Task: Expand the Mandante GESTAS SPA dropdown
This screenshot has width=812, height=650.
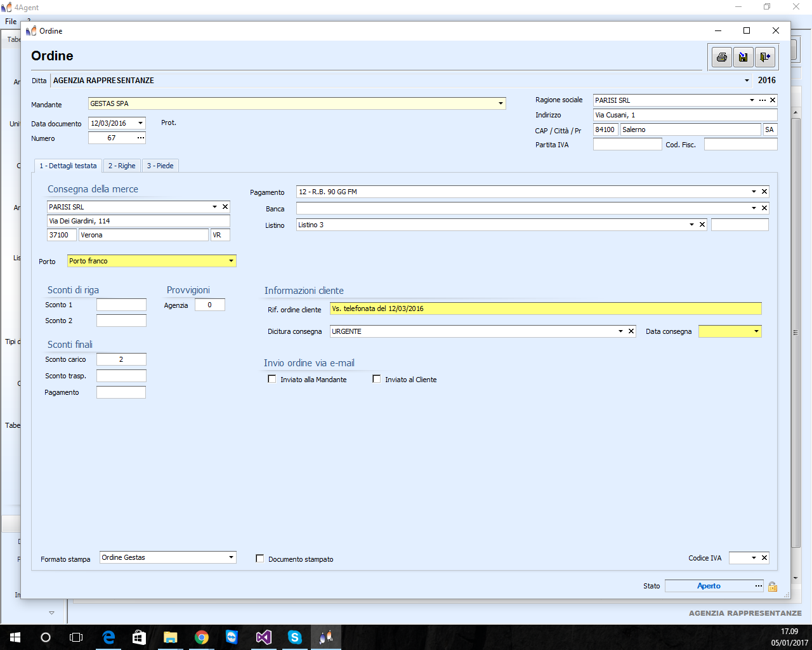Action: (501, 103)
